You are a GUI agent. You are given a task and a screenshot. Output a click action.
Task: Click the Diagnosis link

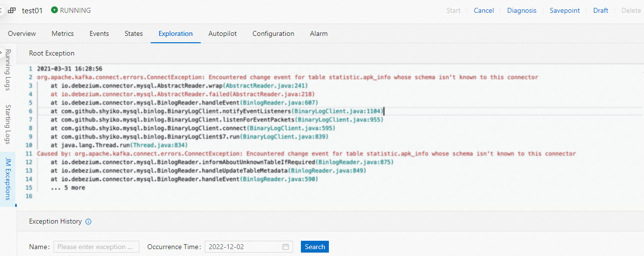[x=521, y=10]
